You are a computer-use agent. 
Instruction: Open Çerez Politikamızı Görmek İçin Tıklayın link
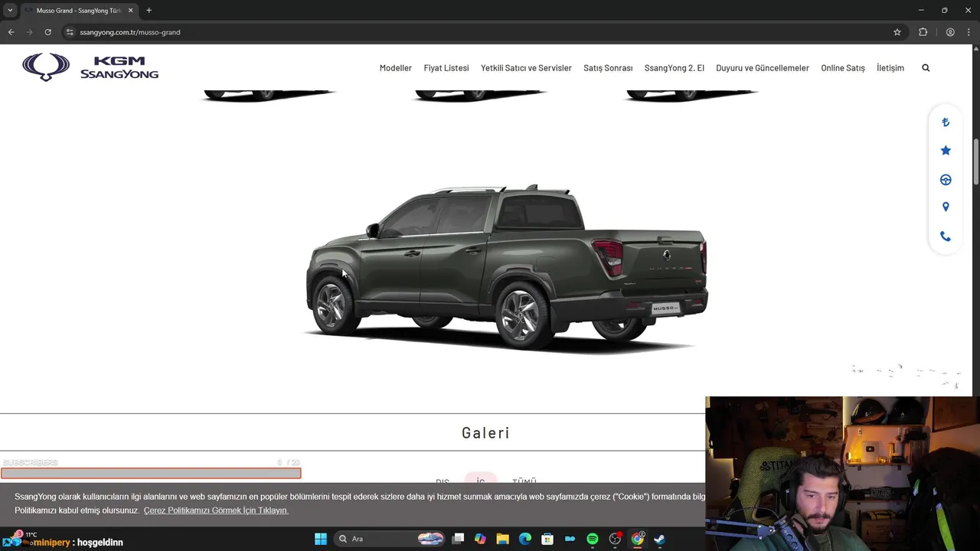(216, 510)
